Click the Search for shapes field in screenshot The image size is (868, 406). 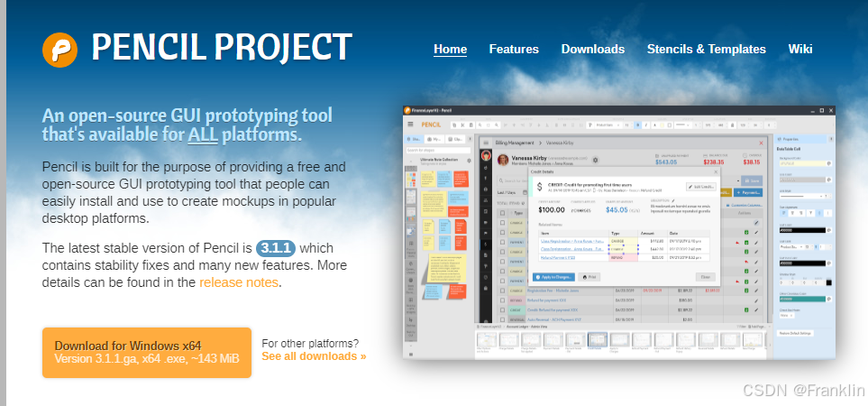[437, 150]
